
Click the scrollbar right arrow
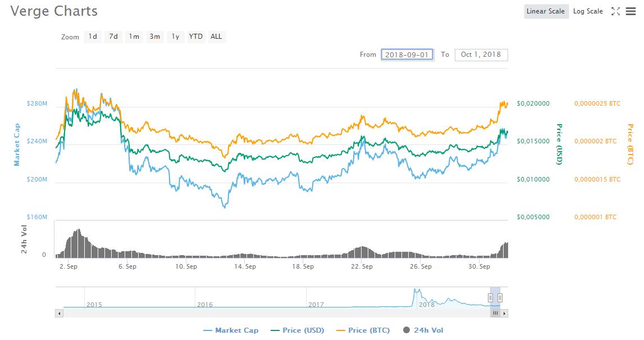[505, 313]
